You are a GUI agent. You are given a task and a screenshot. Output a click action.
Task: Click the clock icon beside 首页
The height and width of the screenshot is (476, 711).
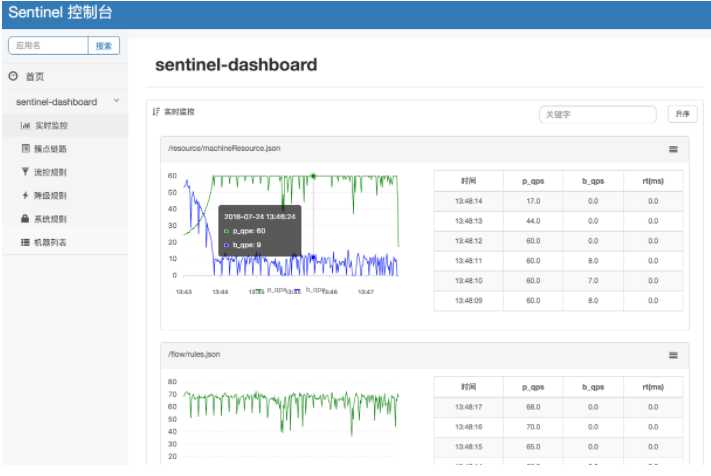(x=13, y=76)
